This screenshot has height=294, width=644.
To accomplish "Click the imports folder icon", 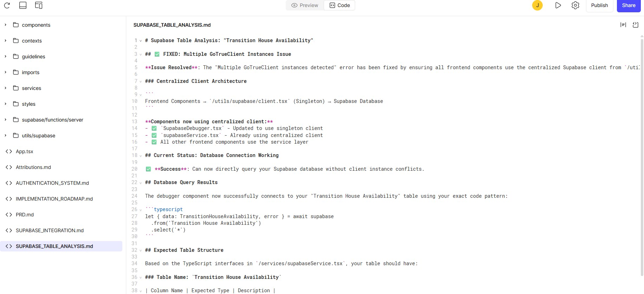I will [16, 72].
